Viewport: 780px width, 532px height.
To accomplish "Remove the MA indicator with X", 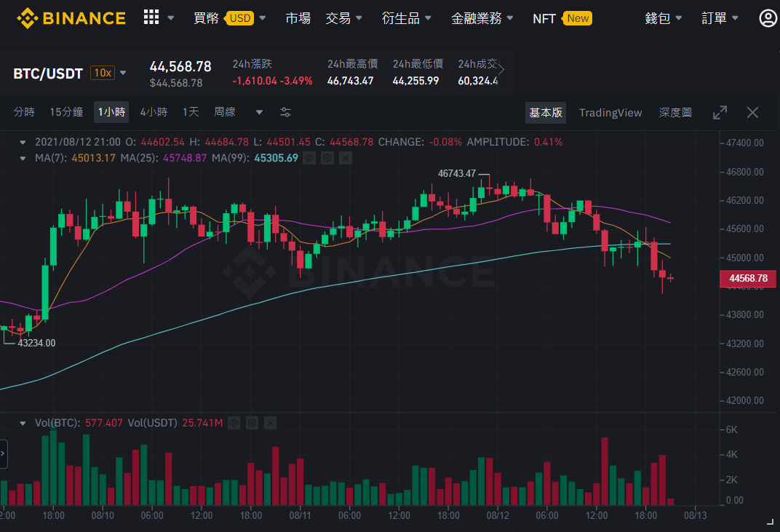I will [x=346, y=158].
